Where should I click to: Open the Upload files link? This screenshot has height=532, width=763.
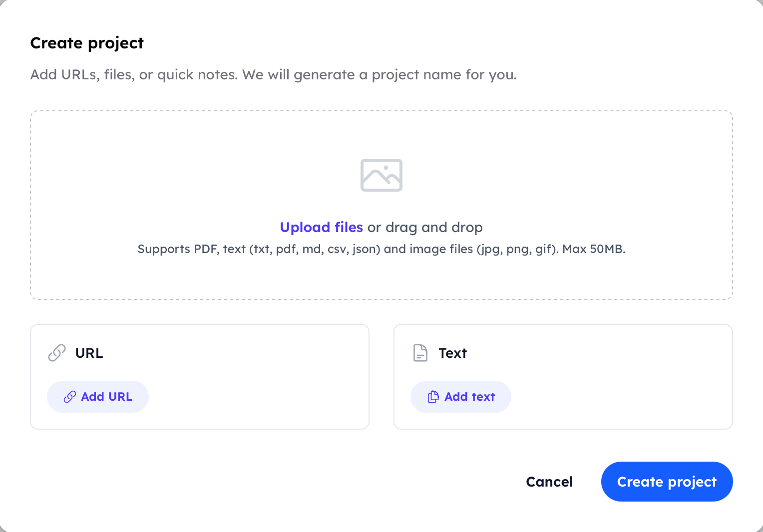click(x=321, y=227)
